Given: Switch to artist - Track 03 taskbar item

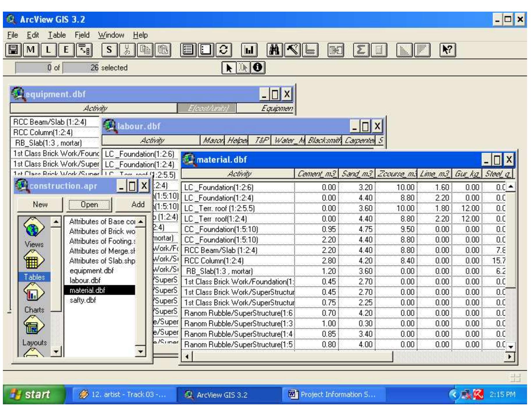Looking at the screenshot, I should click(123, 395).
